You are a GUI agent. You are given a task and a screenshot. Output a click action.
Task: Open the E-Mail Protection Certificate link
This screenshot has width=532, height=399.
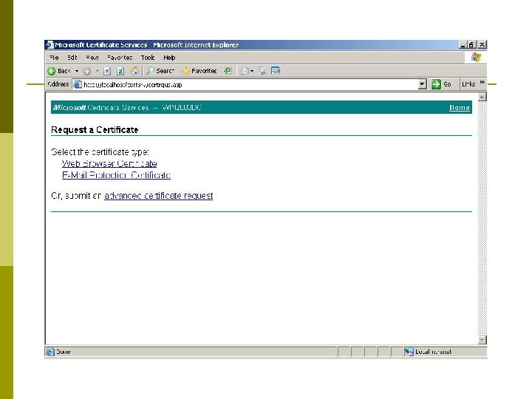[x=117, y=175]
